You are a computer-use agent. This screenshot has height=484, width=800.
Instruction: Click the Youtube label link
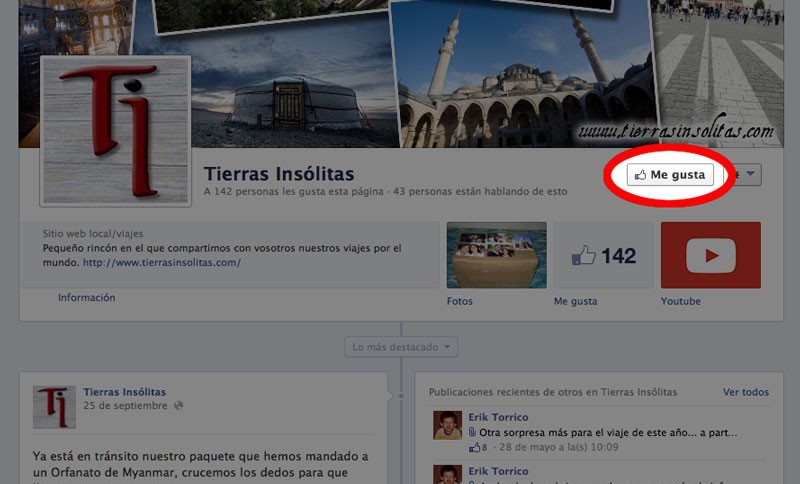click(681, 301)
